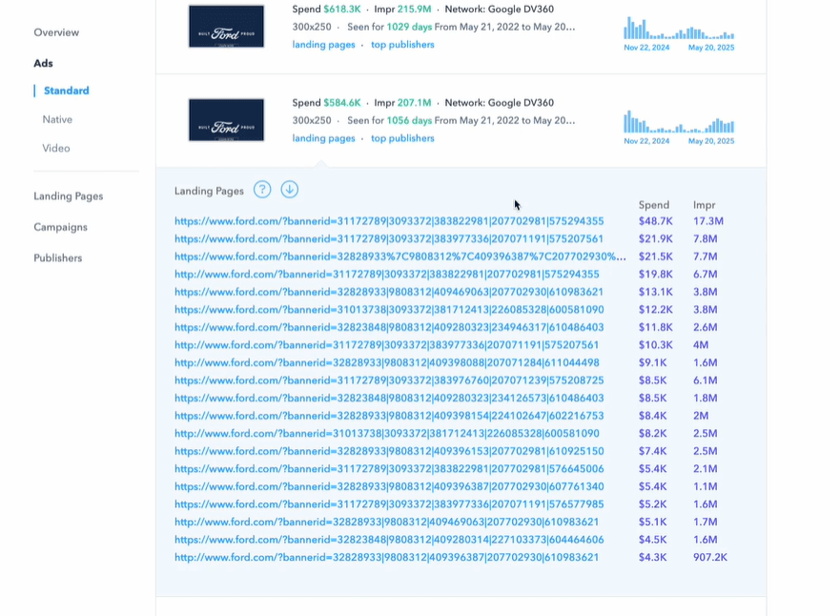The width and height of the screenshot is (840, 616).
Task: Click the Landing Pages download arrow icon
Action: pos(289,190)
